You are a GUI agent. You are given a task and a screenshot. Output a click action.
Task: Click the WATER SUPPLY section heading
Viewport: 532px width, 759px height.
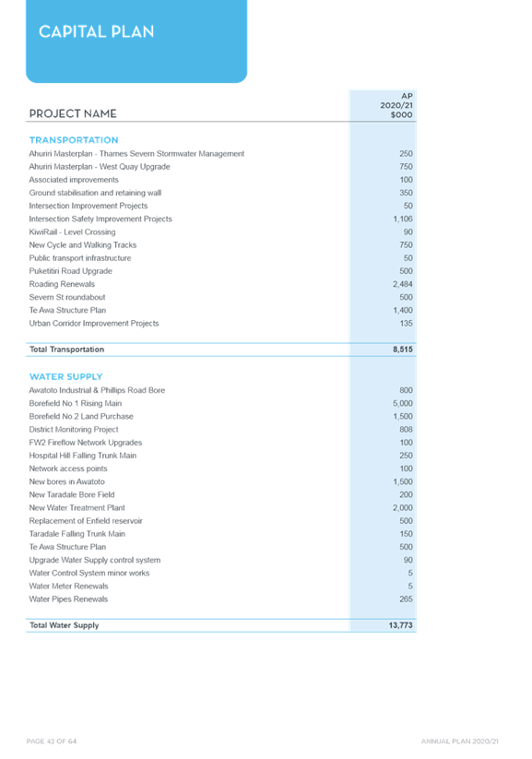[65, 376]
